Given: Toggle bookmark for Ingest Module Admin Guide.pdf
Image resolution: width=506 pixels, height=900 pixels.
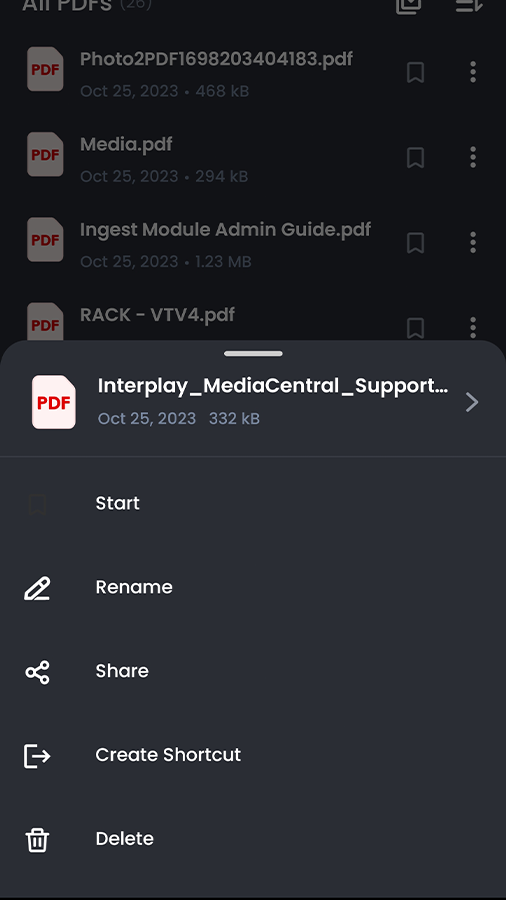Looking at the screenshot, I should [415, 242].
